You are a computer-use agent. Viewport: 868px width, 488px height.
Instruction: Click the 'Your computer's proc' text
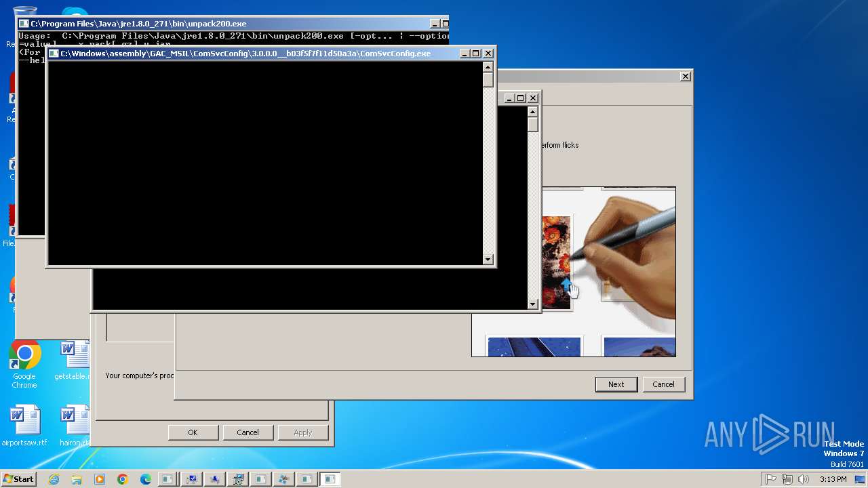(x=140, y=375)
